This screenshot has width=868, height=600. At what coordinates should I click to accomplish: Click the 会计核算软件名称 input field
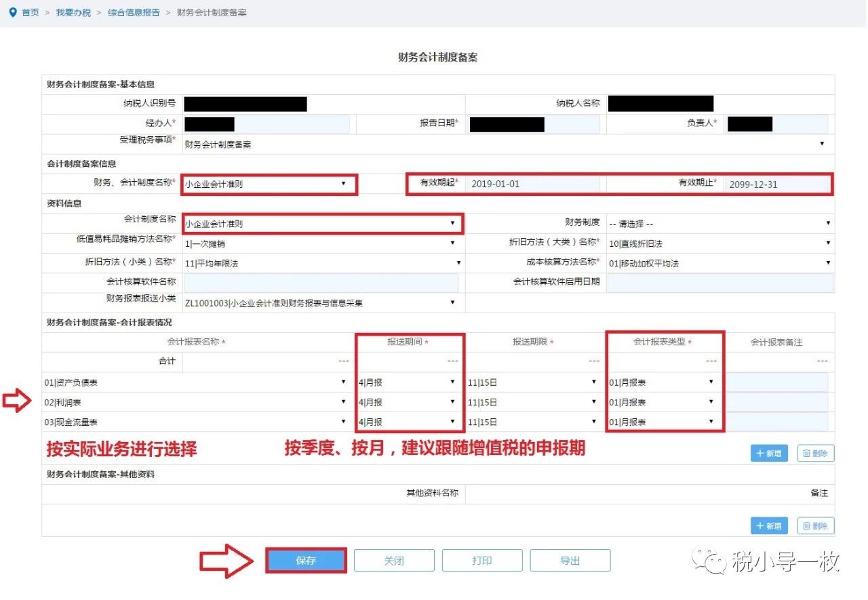pyautogui.click(x=321, y=283)
